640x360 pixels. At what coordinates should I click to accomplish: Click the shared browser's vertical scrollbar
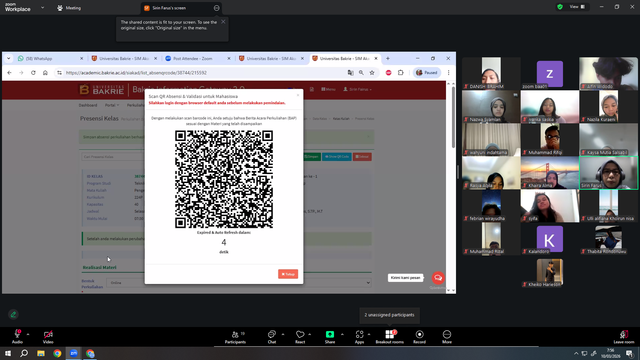coord(453,117)
